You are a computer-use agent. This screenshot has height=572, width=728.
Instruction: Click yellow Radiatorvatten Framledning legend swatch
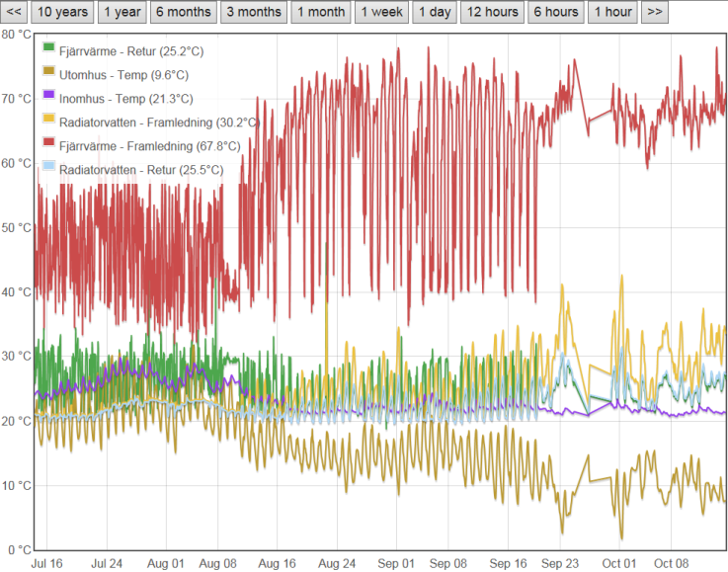[x=49, y=123]
